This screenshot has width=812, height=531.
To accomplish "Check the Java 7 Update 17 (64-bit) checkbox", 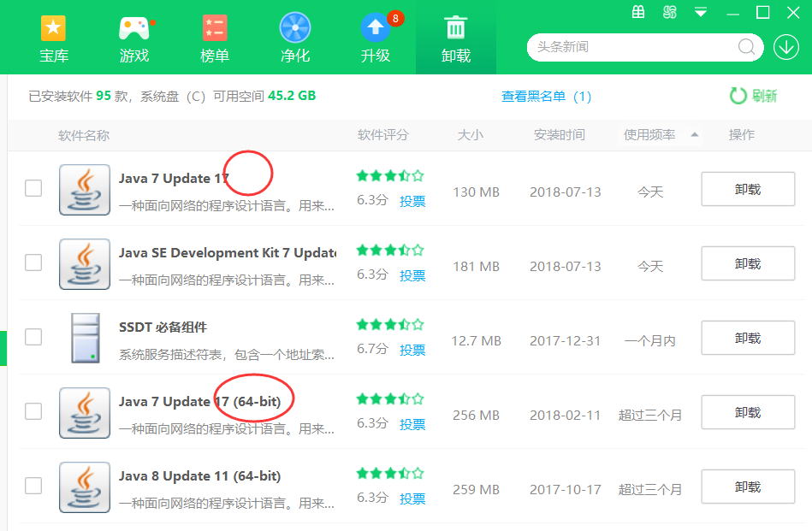I will click(x=33, y=411).
